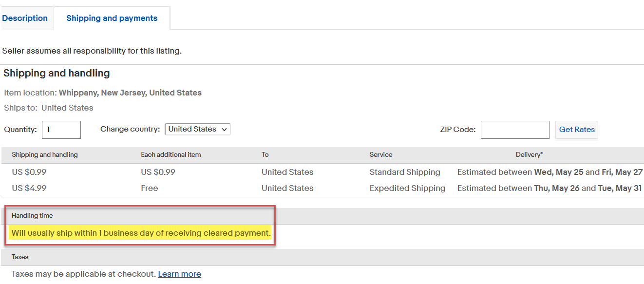Click the Handling time section header

[32, 215]
